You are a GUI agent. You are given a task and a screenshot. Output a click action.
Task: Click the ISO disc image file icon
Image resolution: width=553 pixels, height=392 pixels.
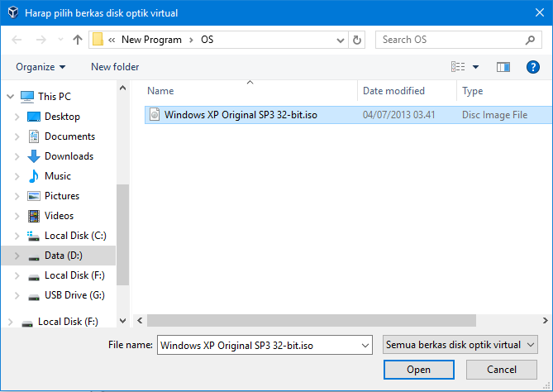(x=155, y=115)
